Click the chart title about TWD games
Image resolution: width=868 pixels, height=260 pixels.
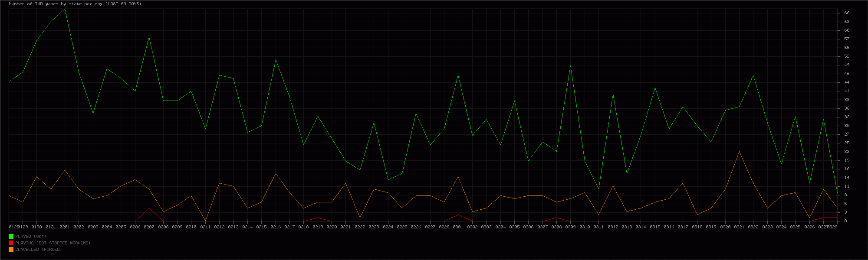tap(75, 4)
